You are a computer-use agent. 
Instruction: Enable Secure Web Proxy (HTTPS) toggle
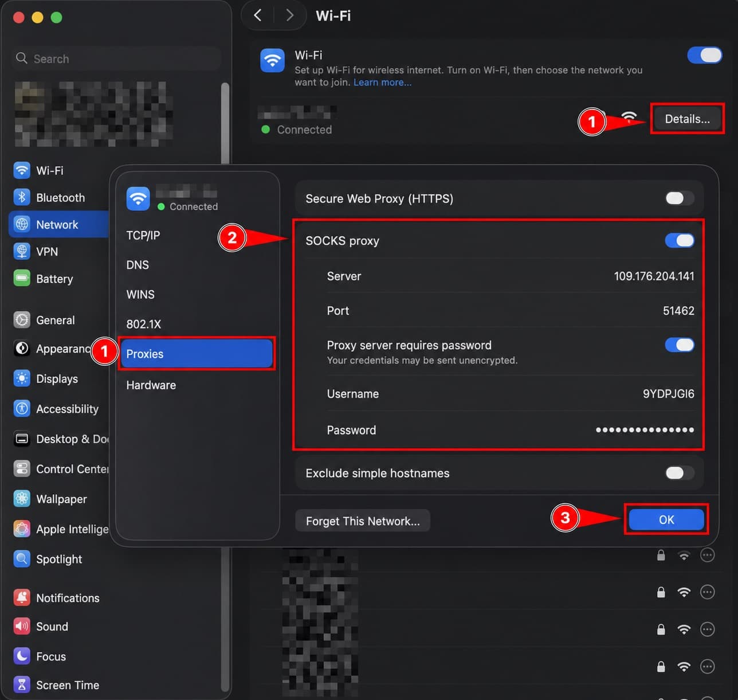(680, 198)
